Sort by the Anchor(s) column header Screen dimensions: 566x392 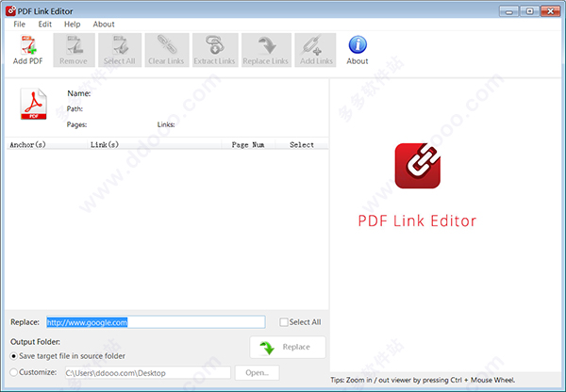pos(46,144)
